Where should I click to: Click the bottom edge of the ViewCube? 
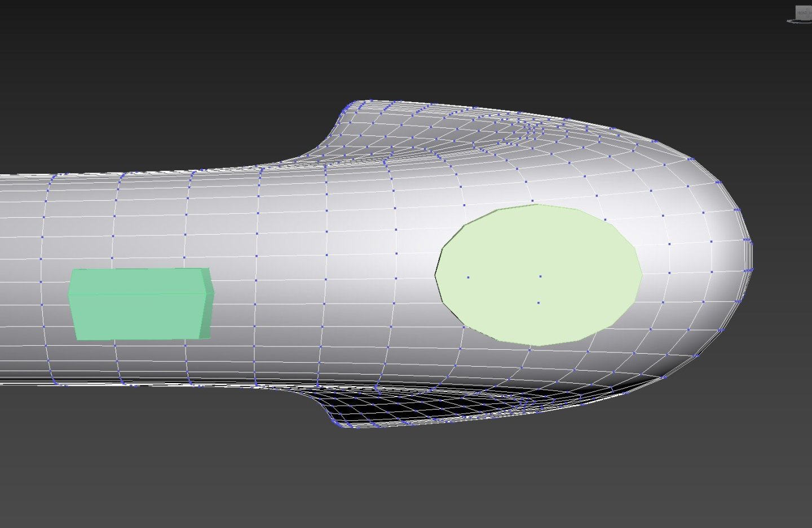(x=804, y=20)
